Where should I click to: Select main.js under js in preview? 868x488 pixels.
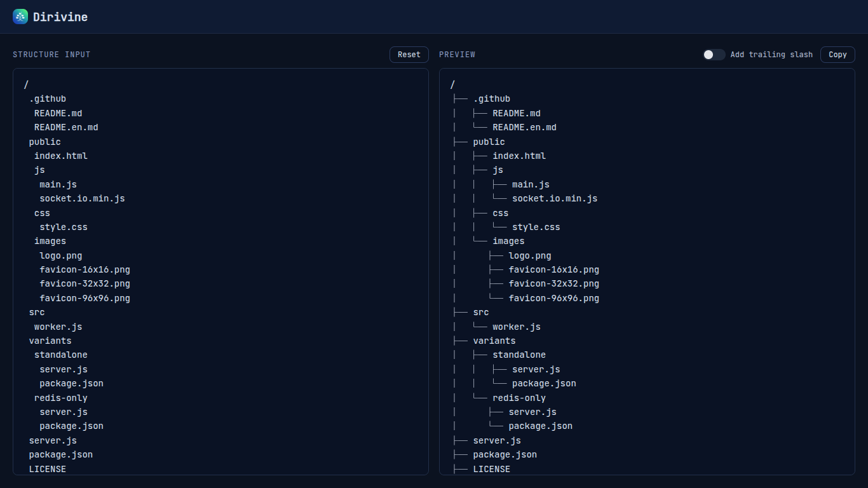(x=531, y=184)
